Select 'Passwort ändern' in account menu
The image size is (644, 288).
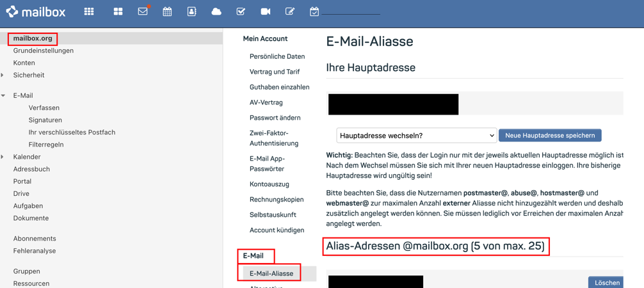(275, 118)
